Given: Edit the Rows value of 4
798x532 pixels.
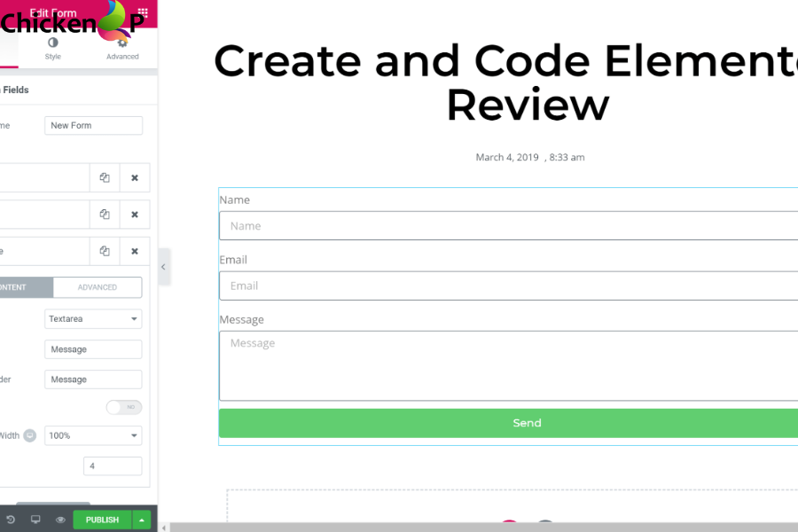Looking at the screenshot, I should 113,465.
